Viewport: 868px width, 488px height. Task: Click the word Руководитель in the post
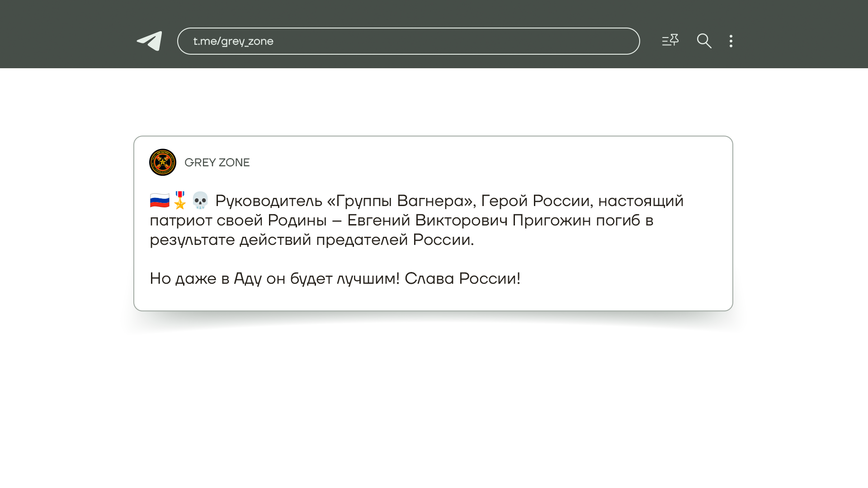click(269, 201)
